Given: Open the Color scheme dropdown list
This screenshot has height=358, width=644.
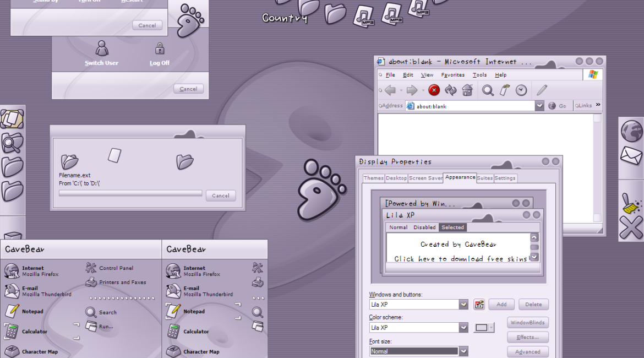Looking at the screenshot, I should (x=464, y=328).
